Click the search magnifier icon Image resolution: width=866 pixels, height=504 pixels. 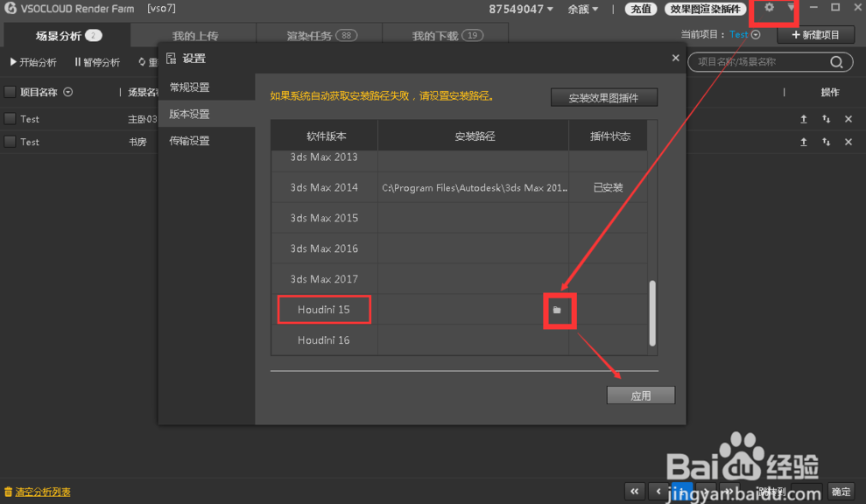pyautogui.click(x=836, y=62)
